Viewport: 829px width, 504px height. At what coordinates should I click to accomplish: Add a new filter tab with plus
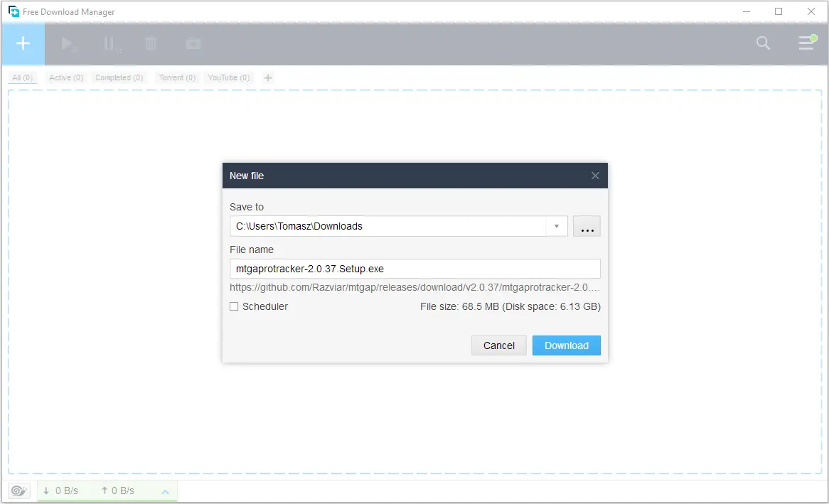tap(268, 77)
